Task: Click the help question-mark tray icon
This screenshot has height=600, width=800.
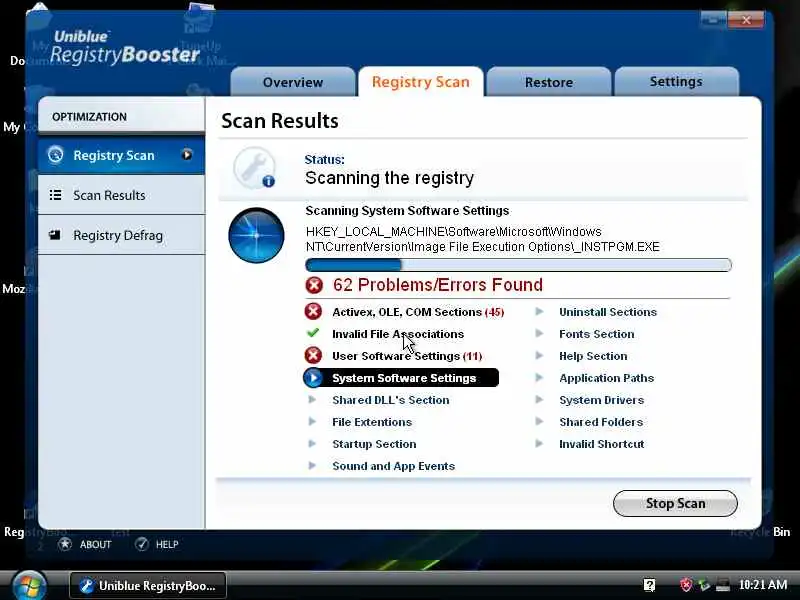Action: pyautogui.click(x=649, y=585)
